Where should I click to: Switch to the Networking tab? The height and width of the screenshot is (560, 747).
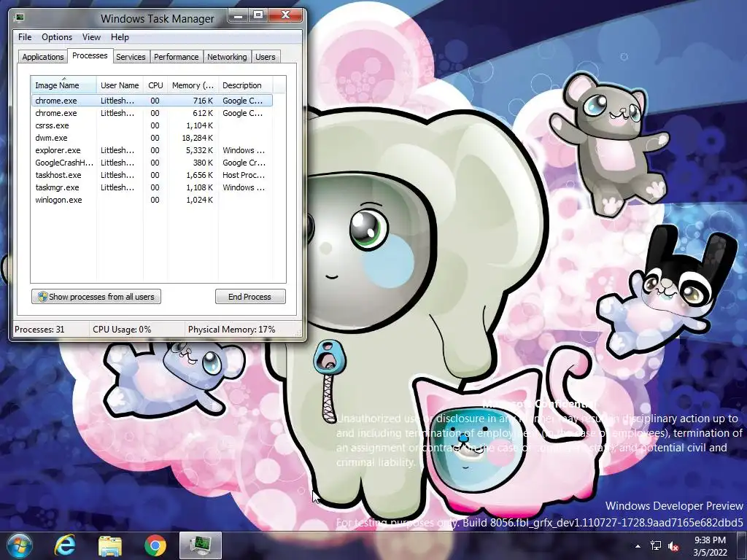227,57
